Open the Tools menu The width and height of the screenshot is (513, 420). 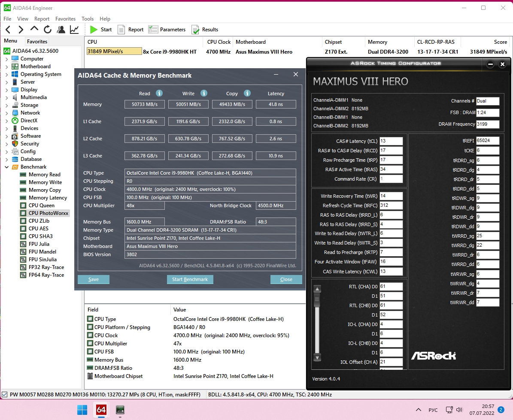tap(87, 18)
